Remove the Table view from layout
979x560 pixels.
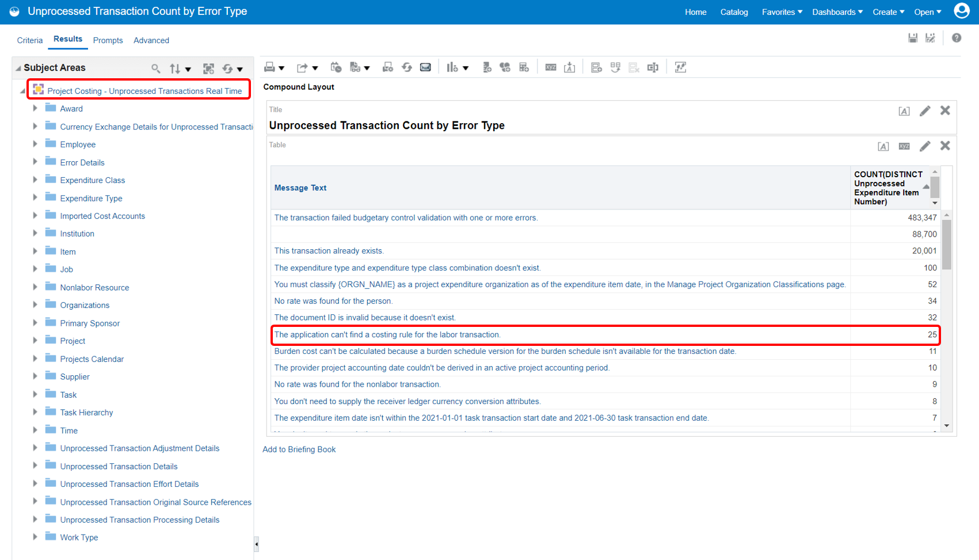coord(945,146)
